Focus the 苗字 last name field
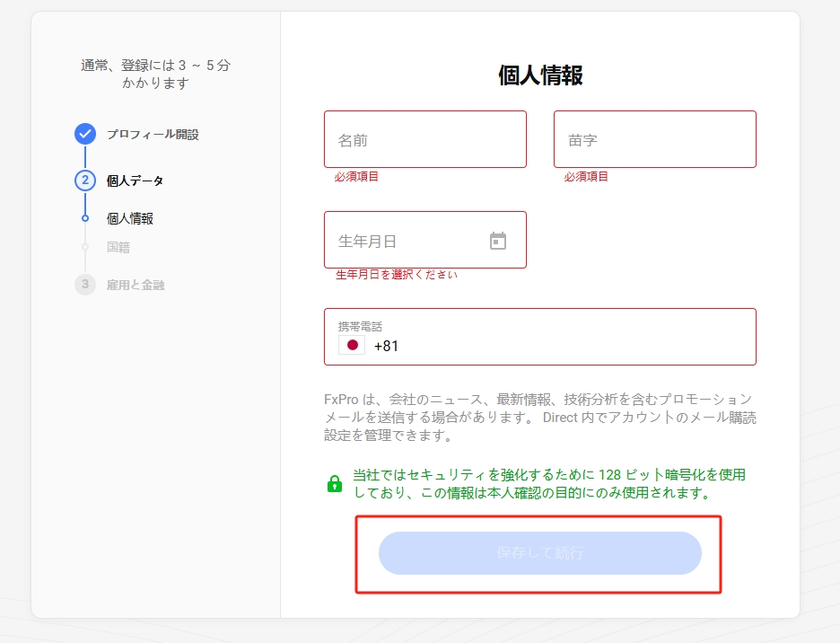This screenshot has height=643, width=840. tap(654, 140)
